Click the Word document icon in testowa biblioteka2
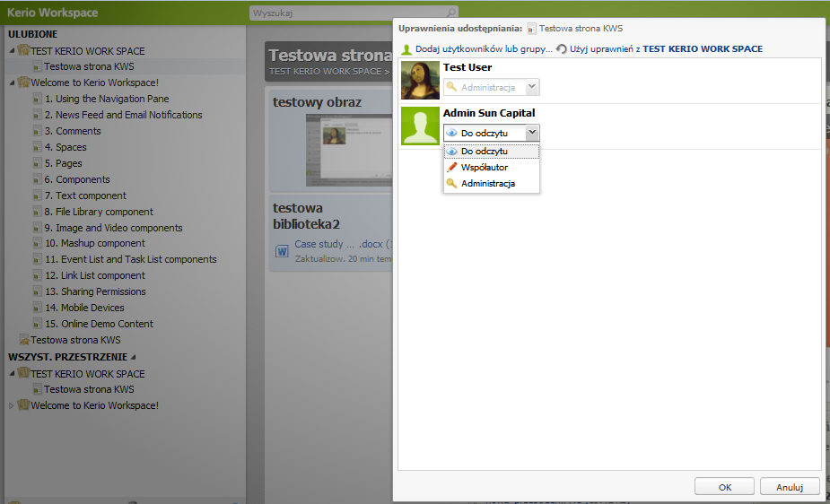 point(282,251)
